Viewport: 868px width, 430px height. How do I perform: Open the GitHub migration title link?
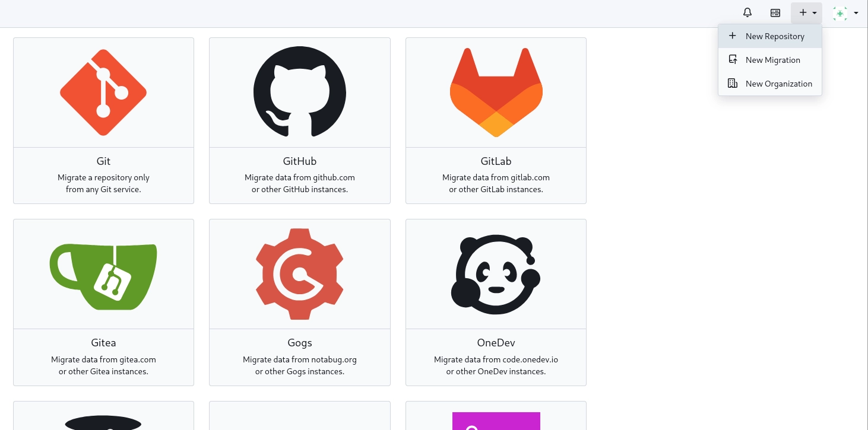point(300,161)
